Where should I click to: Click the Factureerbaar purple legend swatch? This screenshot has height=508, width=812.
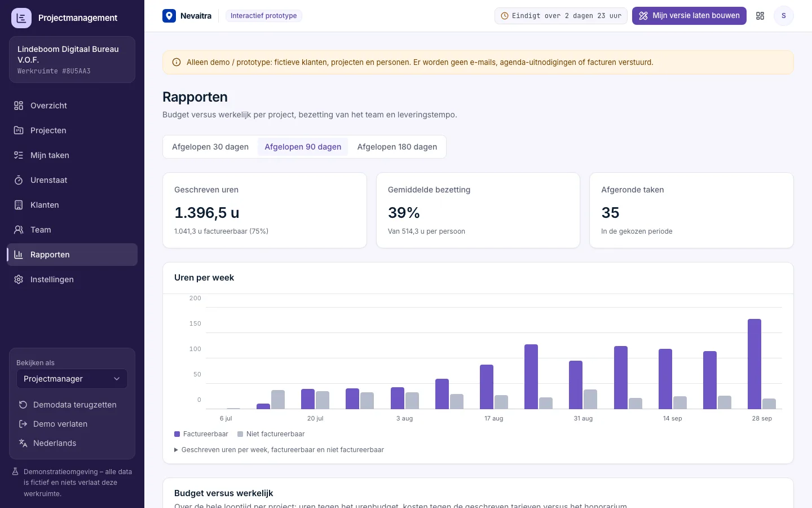[x=177, y=434]
